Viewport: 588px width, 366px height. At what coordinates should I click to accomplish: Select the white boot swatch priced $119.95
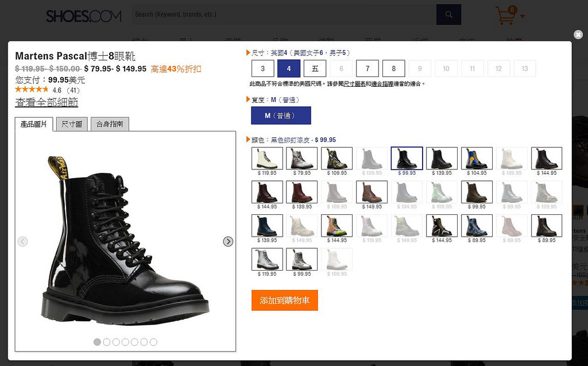click(x=267, y=159)
